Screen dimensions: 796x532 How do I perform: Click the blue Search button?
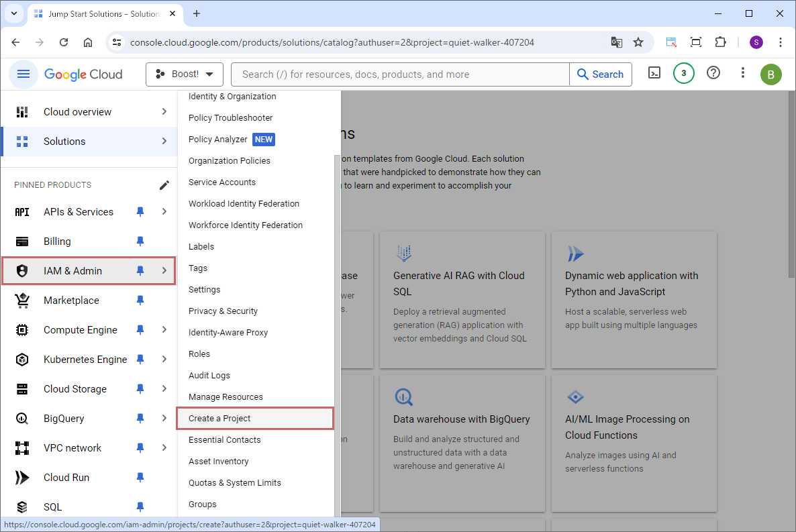pyautogui.click(x=601, y=74)
